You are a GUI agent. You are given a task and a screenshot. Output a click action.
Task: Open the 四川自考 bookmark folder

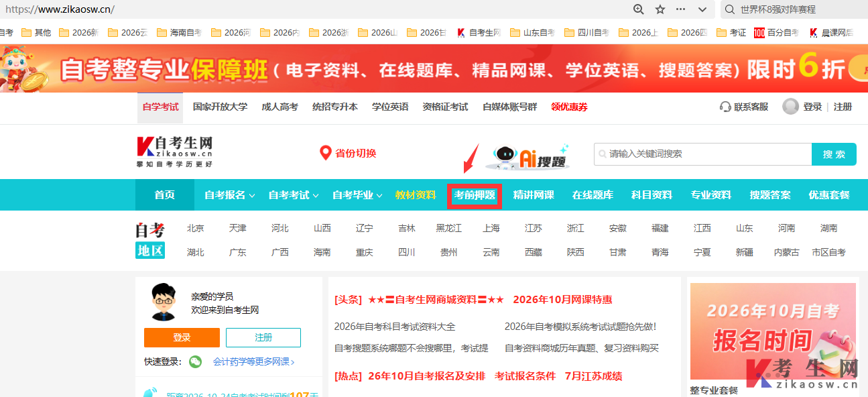pyautogui.click(x=586, y=32)
